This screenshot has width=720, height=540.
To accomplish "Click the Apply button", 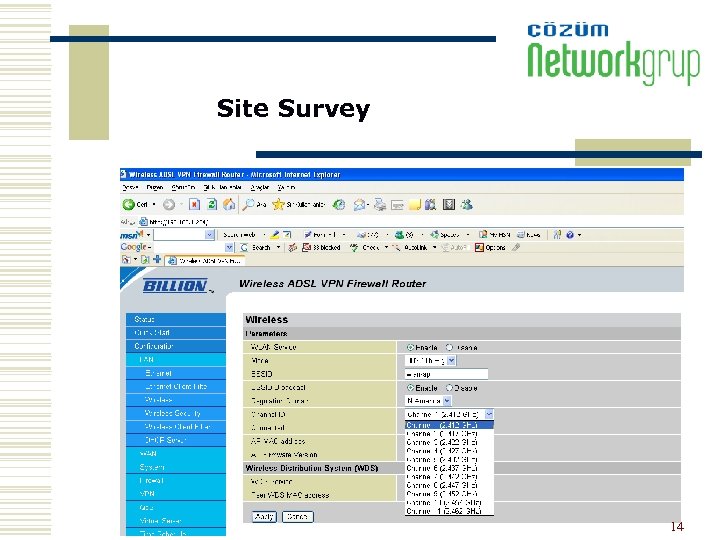I will click(x=264, y=517).
